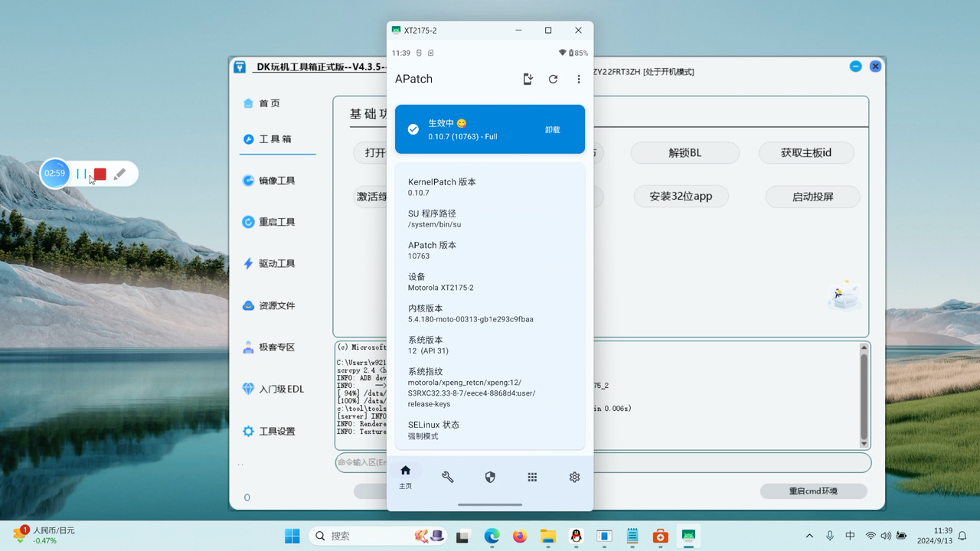Open 工具箱 in DK toolbox sidebar
This screenshot has width=980, height=551.
pos(267,139)
